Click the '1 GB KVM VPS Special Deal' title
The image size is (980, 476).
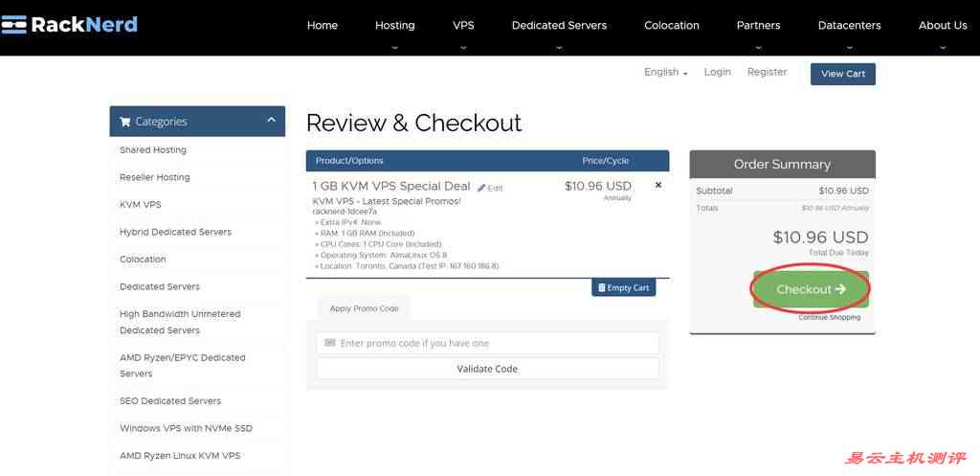[x=391, y=186]
